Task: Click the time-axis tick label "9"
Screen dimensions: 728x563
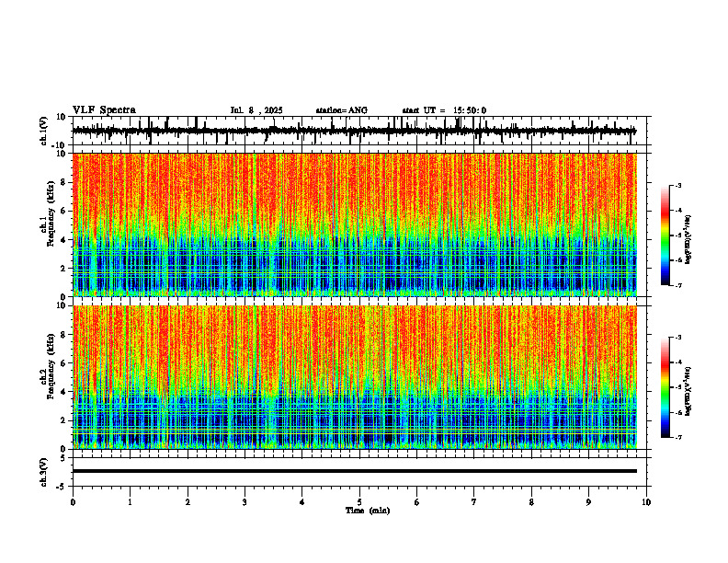Action: 588,502
